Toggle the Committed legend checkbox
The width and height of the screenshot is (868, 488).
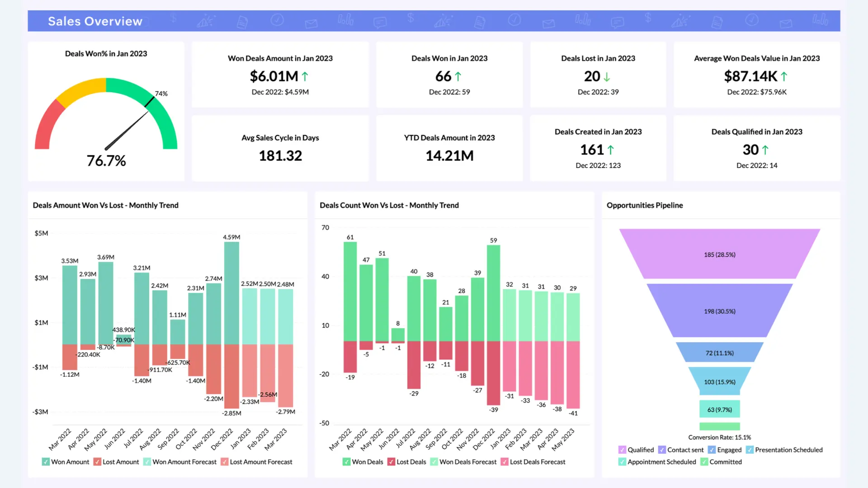pos(704,462)
